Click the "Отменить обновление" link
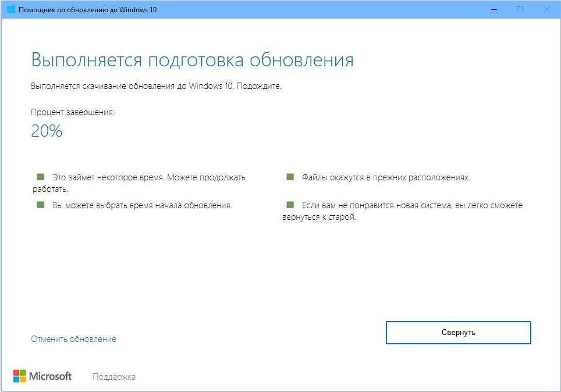This screenshot has height=392, width=561. tap(73, 339)
